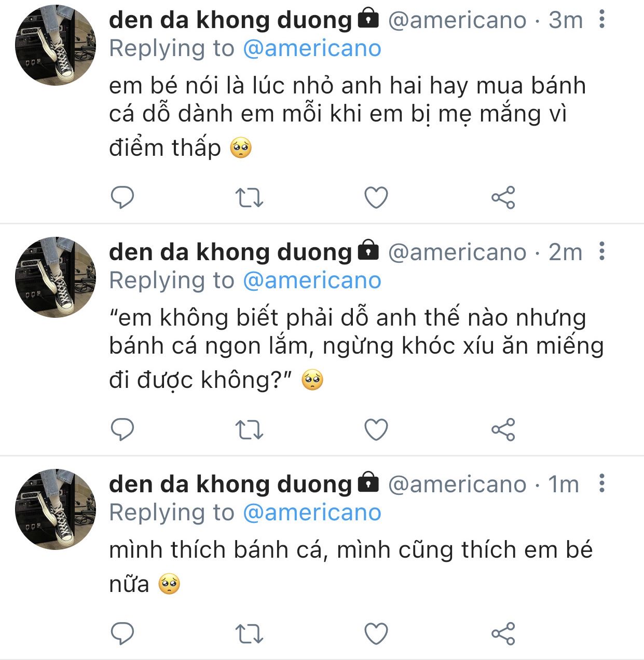This screenshot has height=660, width=644.
Task: Open profile picture on the 3m tweet
Action: pyautogui.click(x=56, y=45)
